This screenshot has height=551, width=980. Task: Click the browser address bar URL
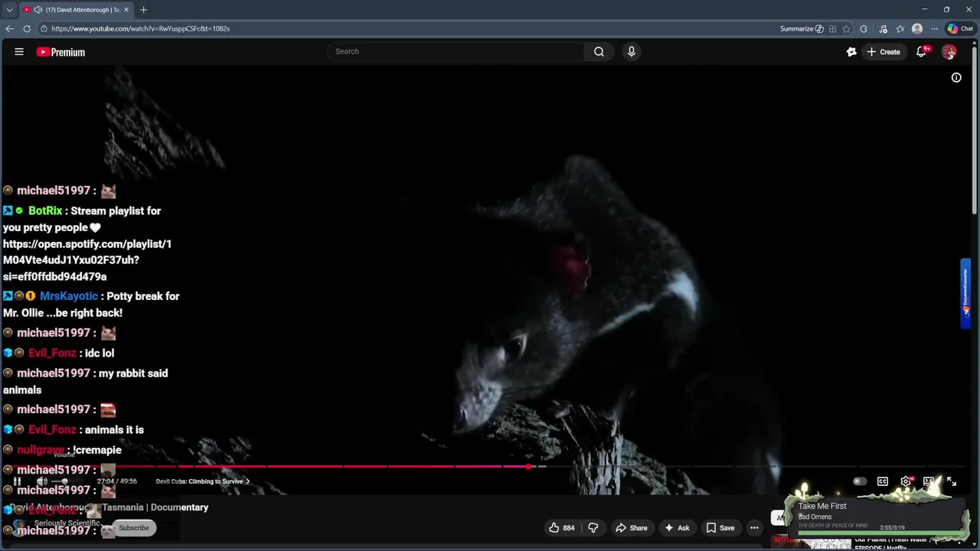pos(141,28)
